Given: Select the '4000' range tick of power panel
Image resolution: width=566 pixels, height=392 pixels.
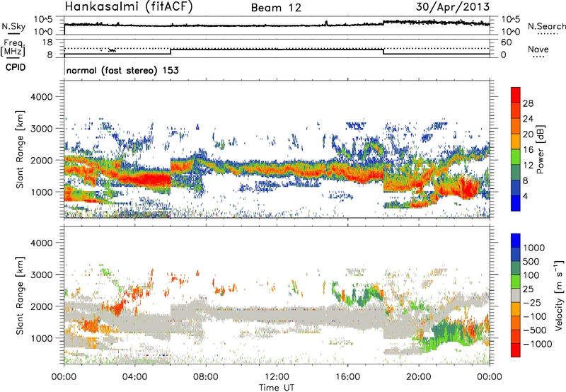Looking at the screenshot, I should click(x=41, y=97).
